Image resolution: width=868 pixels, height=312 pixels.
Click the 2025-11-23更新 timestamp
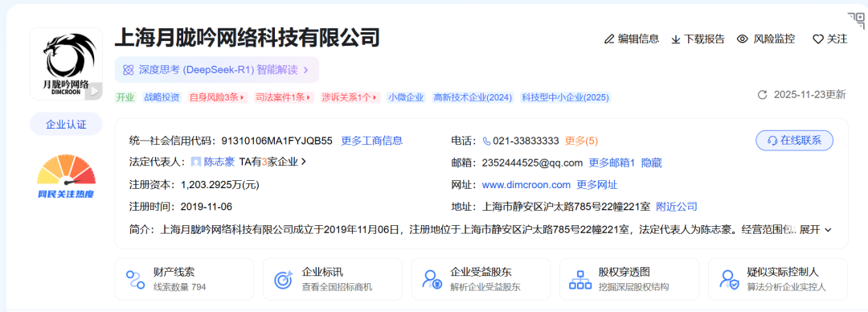coord(810,95)
